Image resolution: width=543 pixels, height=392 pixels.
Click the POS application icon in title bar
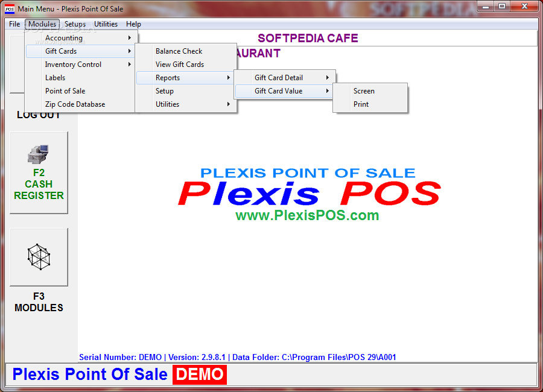tap(10, 8)
